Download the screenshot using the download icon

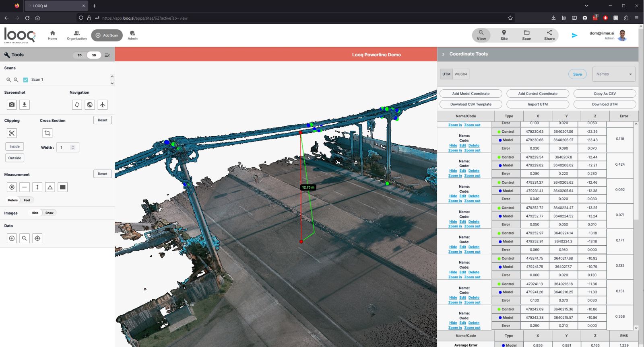[25, 105]
